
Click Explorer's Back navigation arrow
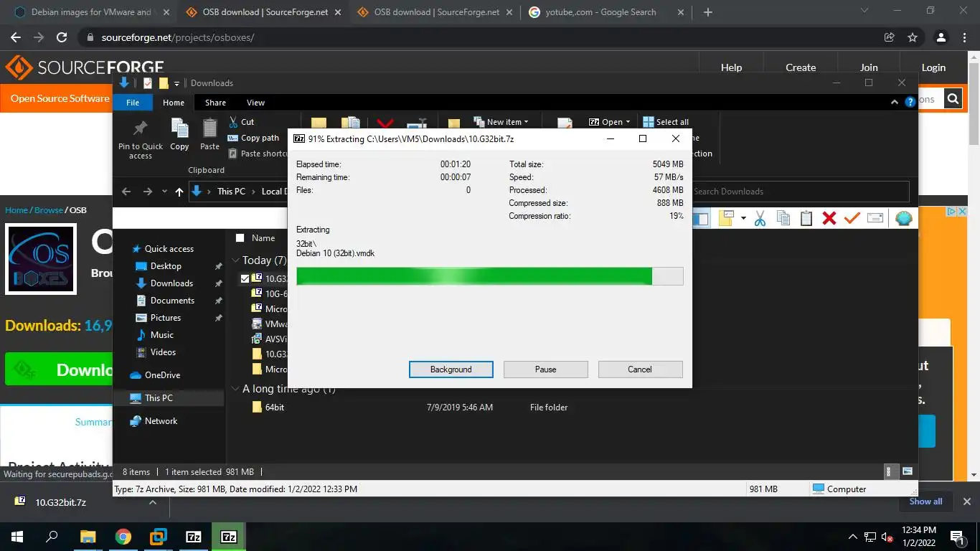[126, 192]
